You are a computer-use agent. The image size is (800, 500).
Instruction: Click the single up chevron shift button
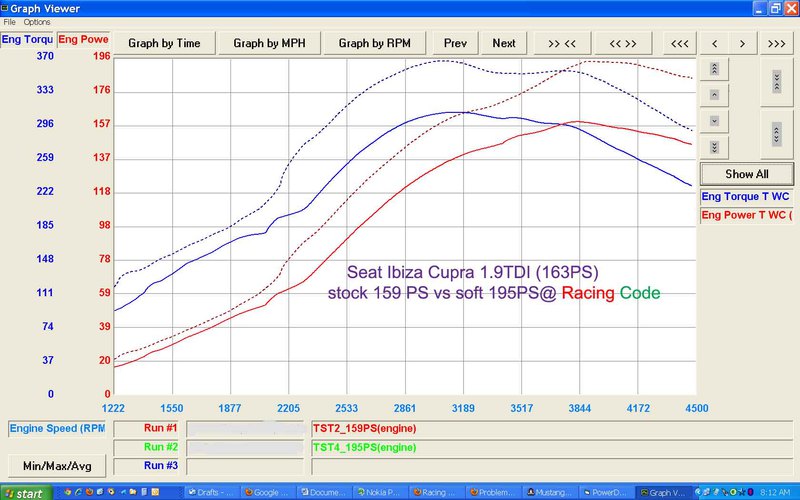(x=714, y=95)
